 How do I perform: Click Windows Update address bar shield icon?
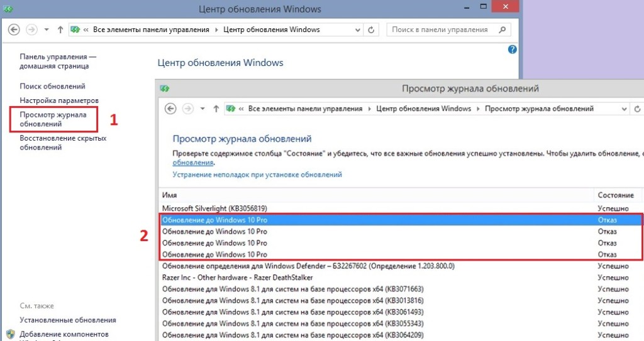pyautogui.click(x=75, y=30)
